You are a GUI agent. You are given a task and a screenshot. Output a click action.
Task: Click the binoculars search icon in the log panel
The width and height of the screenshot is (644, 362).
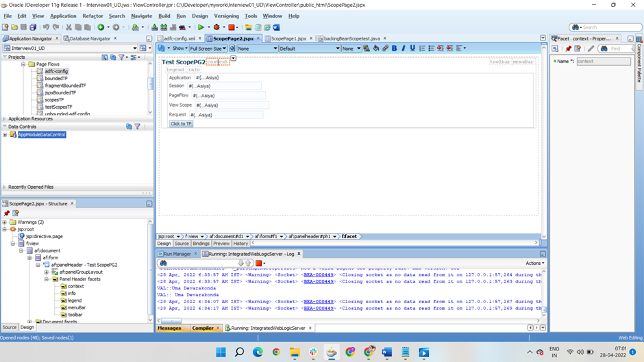point(164,263)
